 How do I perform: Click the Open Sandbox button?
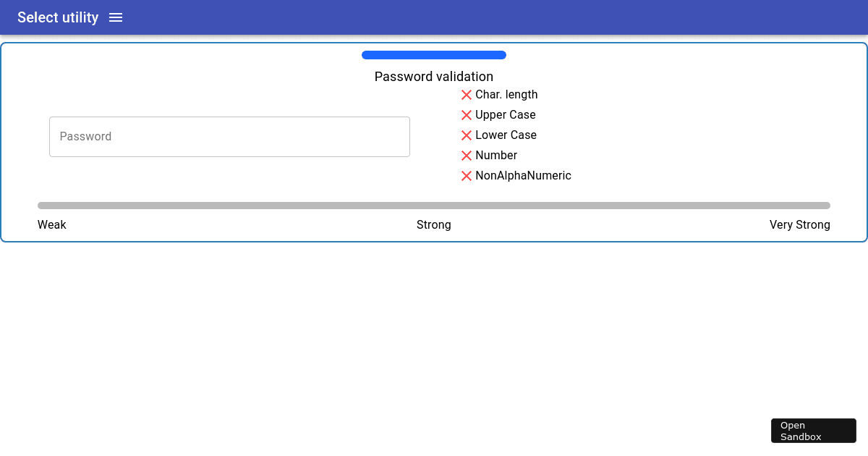point(813,430)
